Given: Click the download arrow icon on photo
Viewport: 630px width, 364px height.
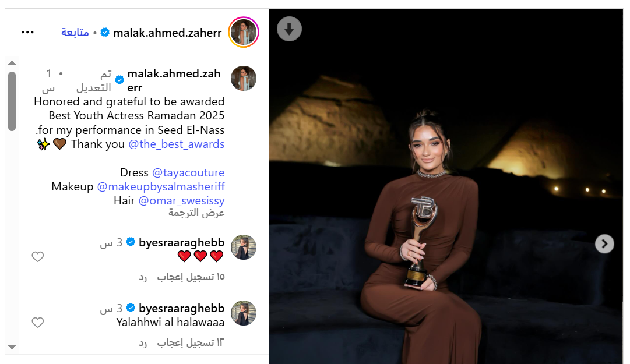Looking at the screenshot, I should [289, 29].
